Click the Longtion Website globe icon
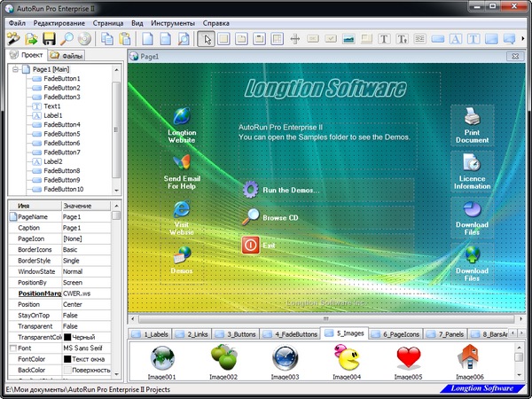The width and height of the screenshot is (532, 399). [x=182, y=117]
